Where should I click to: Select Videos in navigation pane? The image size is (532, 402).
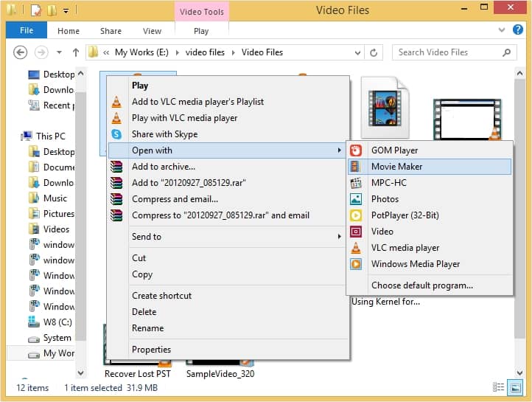tap(56, 229)
